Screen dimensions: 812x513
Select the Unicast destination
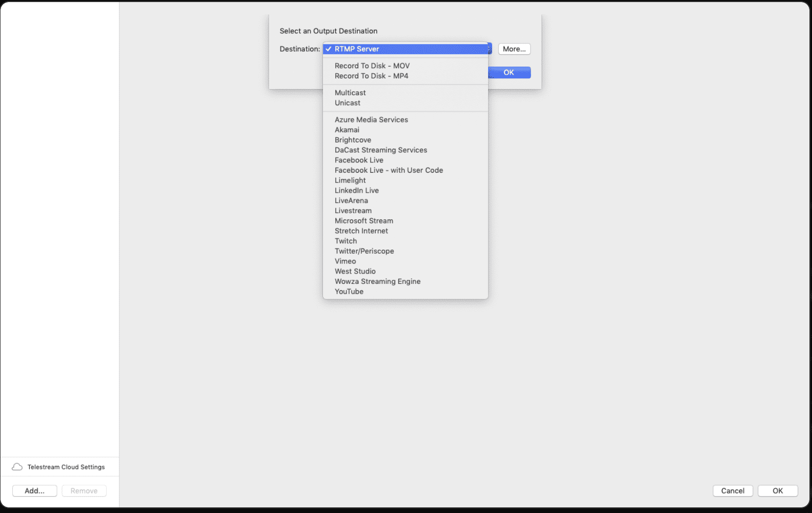pos(405,103)
